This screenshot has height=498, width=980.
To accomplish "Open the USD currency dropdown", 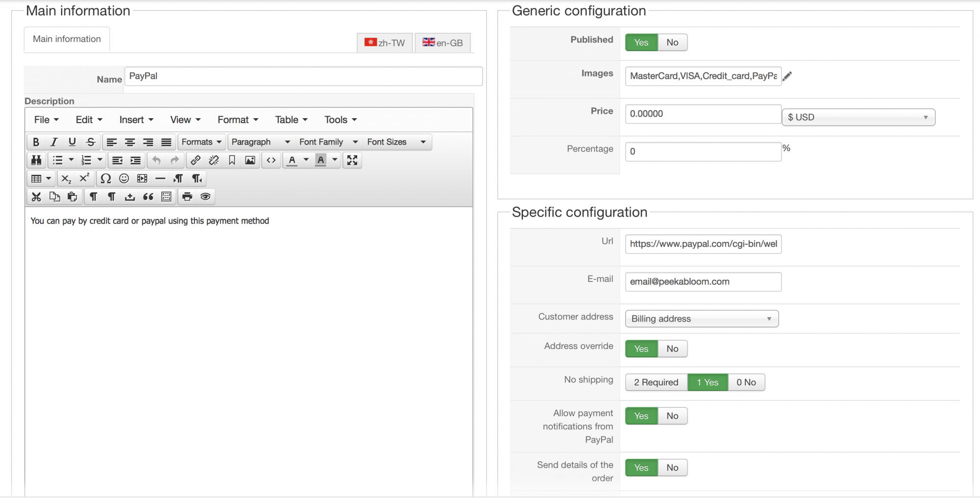I will pos(858,117).
